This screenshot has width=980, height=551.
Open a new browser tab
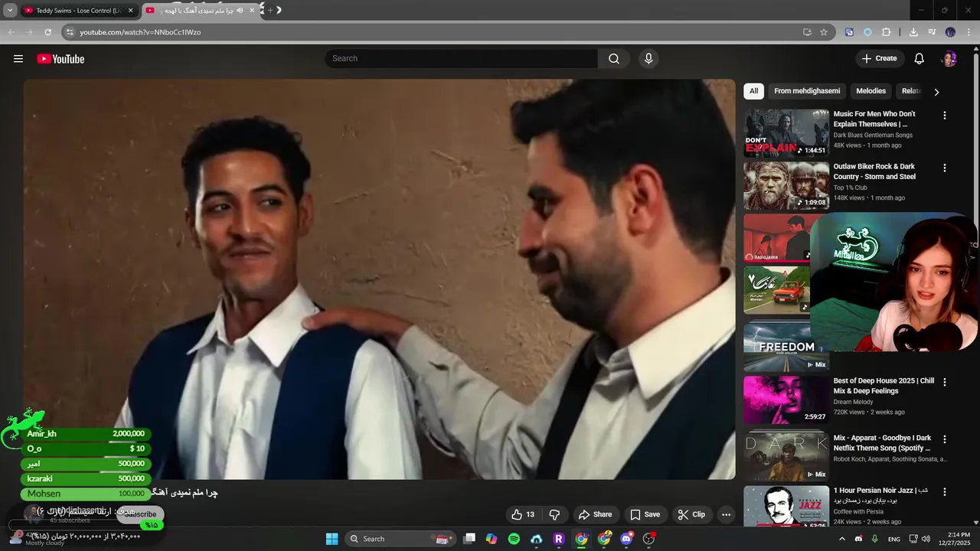[x=270, y=10]
